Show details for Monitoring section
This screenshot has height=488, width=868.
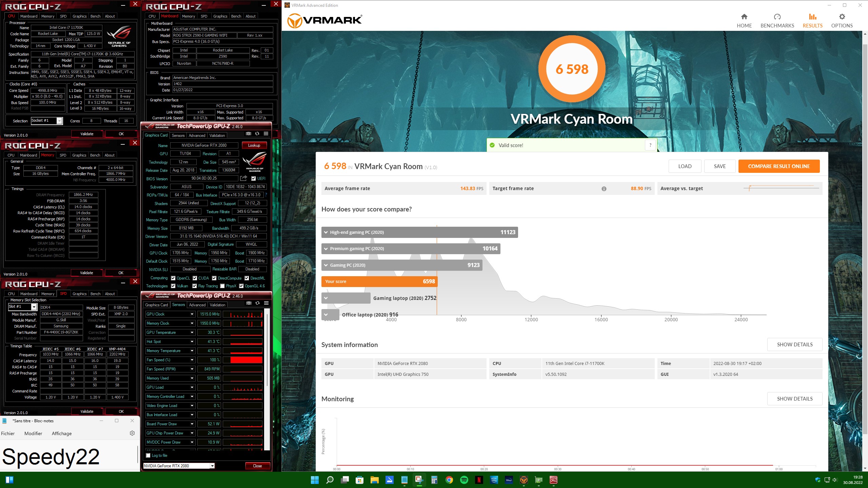(x=795, y=399)
